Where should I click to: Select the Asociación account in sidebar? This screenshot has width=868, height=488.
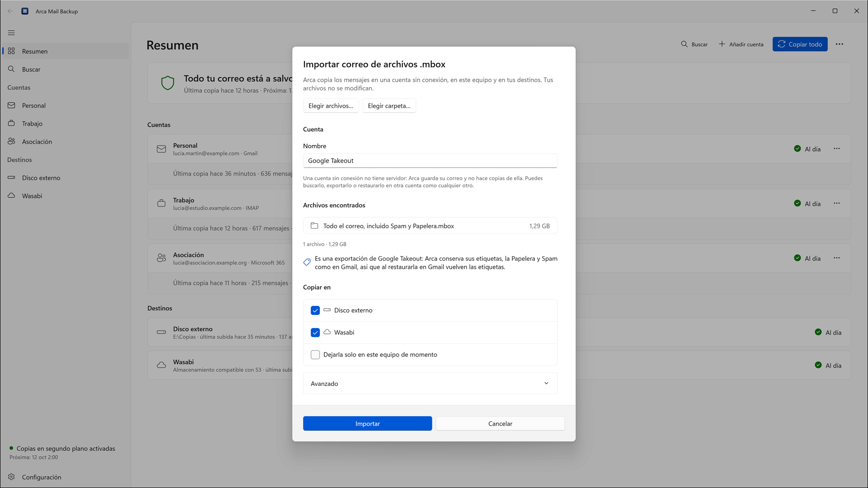[66, 141]
